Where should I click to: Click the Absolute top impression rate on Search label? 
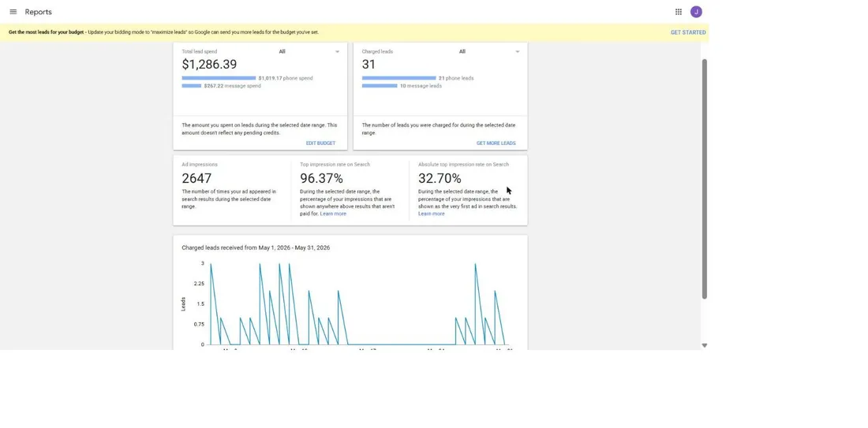coord(463,164)
